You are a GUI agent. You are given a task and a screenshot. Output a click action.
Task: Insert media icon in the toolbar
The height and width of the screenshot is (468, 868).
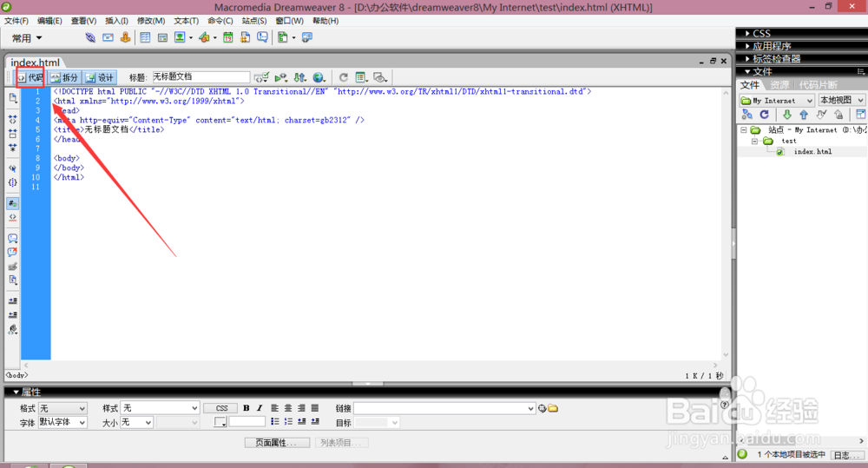tap(204, 37)
